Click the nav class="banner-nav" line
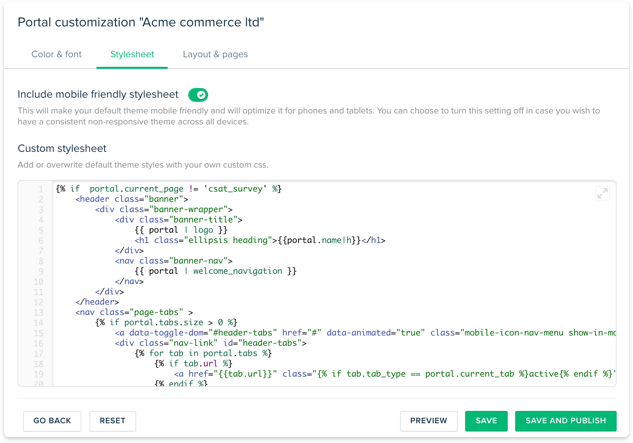The height and width of the screenshot is (443, 633). click(174, 261)
